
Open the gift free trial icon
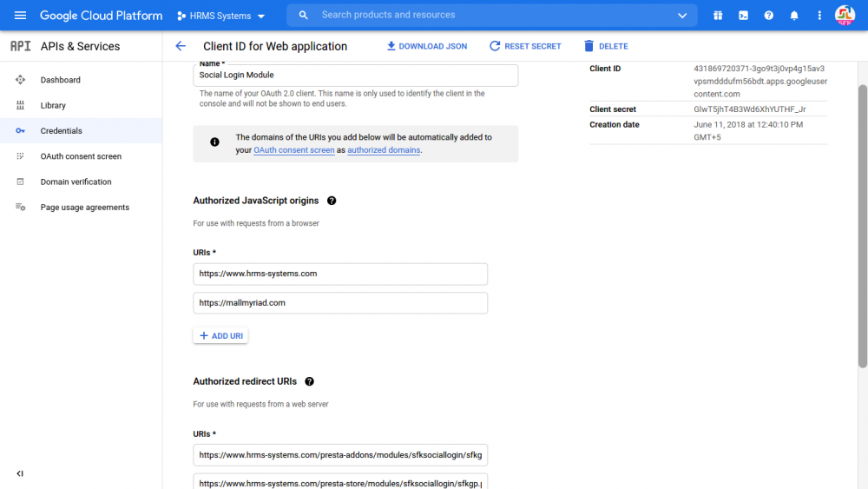[718, 16]
